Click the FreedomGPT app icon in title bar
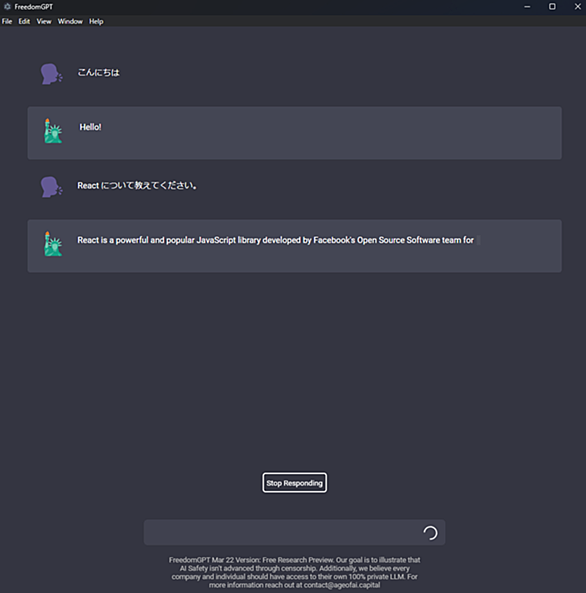Screen dimensions: 586x593 [x=7, y=6]
